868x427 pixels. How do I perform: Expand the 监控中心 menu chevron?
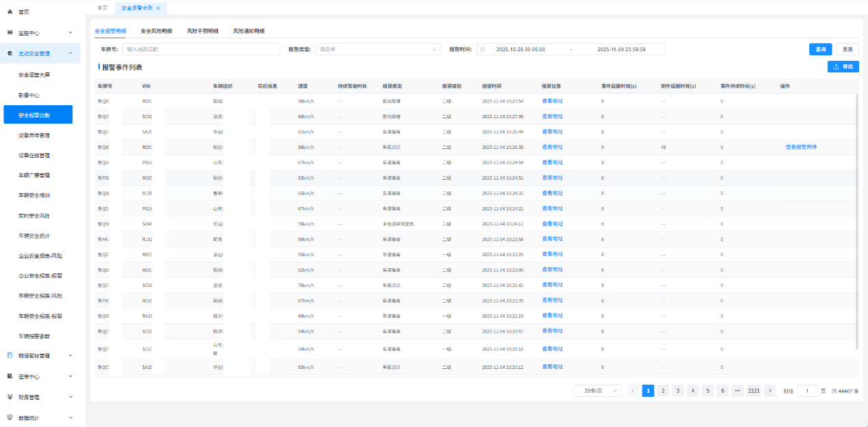70,32
